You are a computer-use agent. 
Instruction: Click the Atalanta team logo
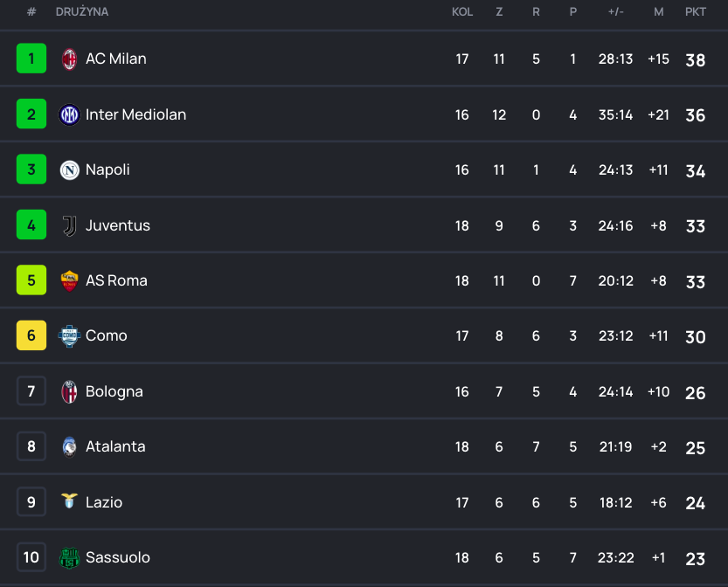tap(69, 446)
